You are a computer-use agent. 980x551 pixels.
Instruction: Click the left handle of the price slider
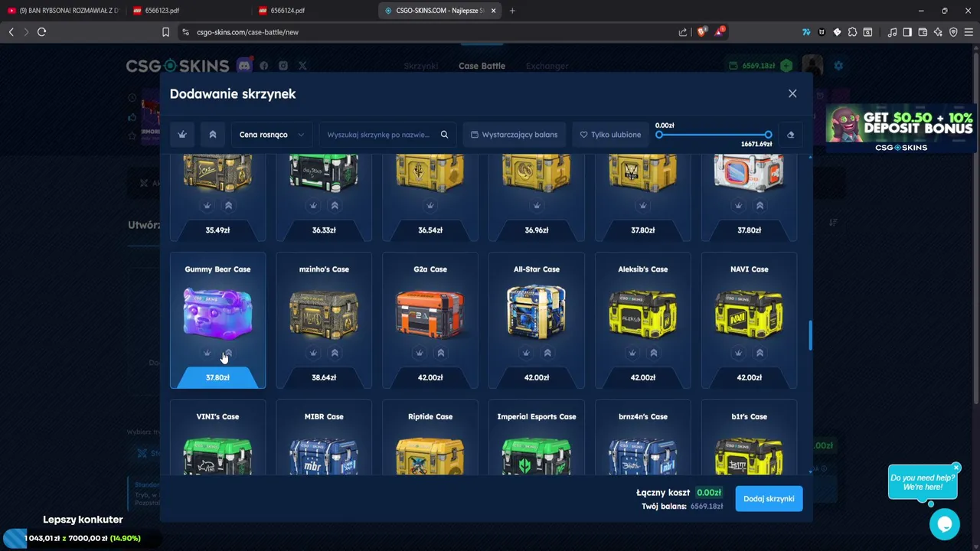(x=659, y=135)
